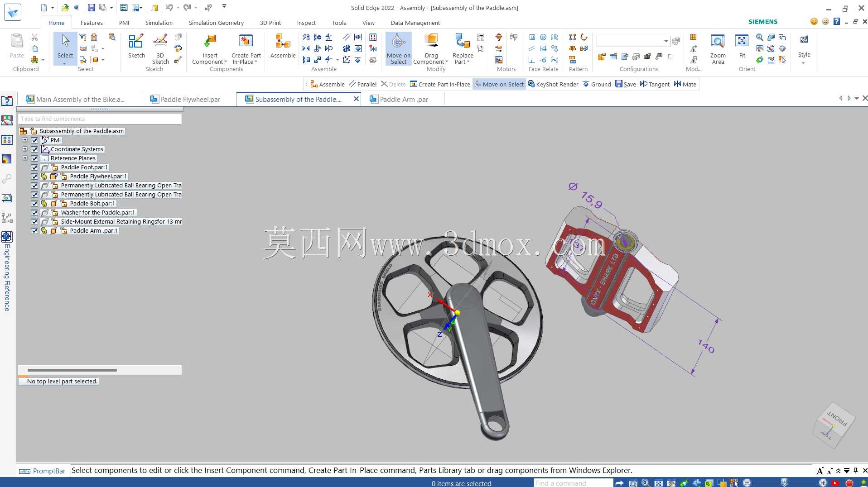
Task: Click the Mate relationship command
Action: coord(685,84)
